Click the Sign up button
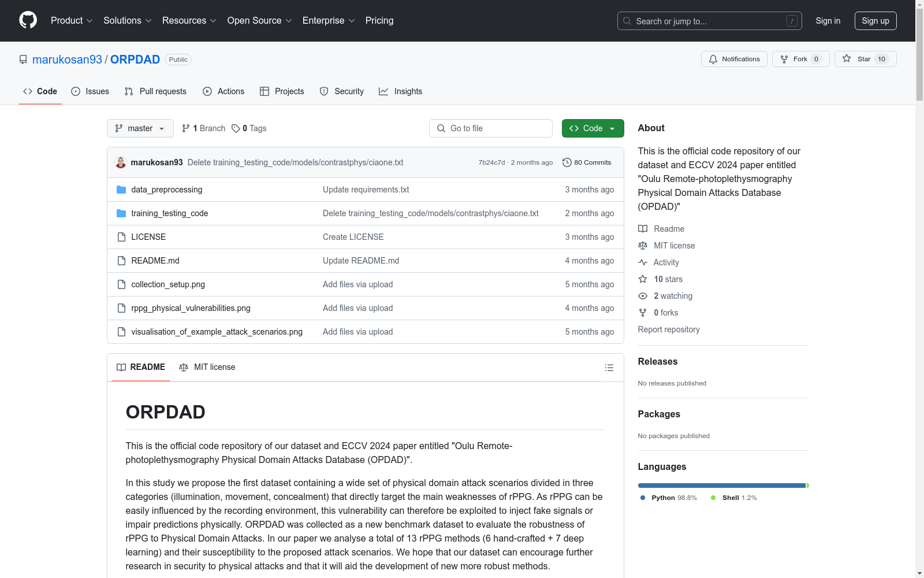 point(875,21)
